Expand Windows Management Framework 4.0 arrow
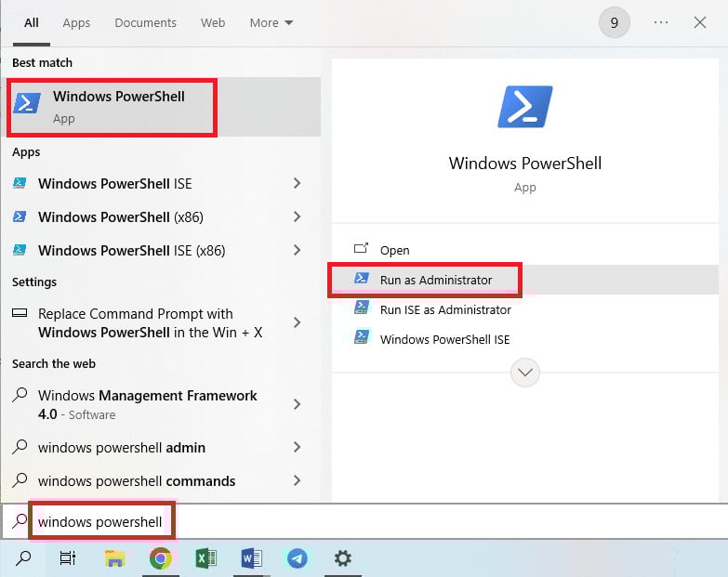Viewport: 728px width, 577px height. point(298,404)
